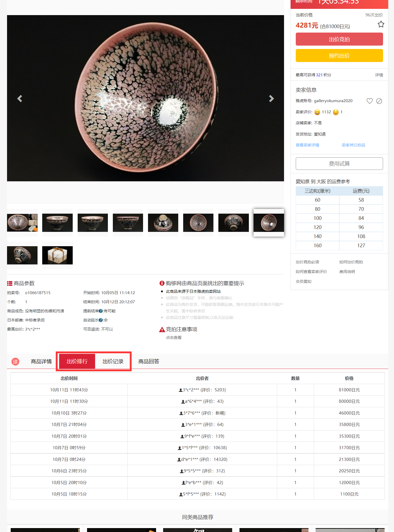Add the auction to favorites via star icon
The height and width of the screenshot is (532, 394).
pyautogui.click(x=381, y=24)
